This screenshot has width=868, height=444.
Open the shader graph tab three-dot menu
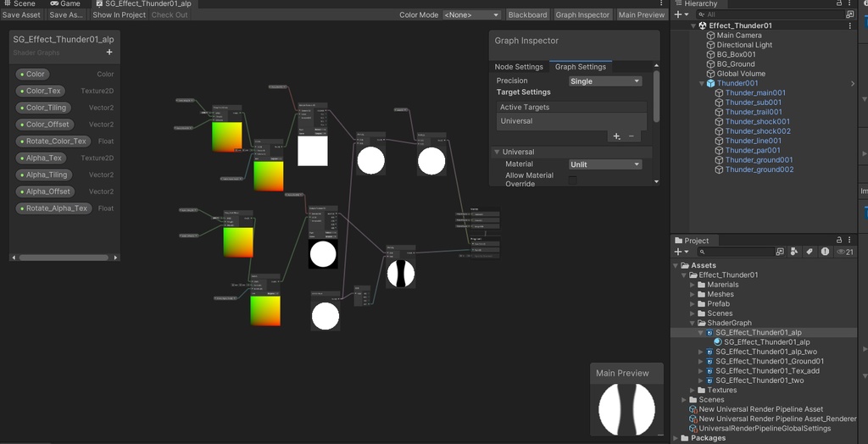[x=661, y=3]
